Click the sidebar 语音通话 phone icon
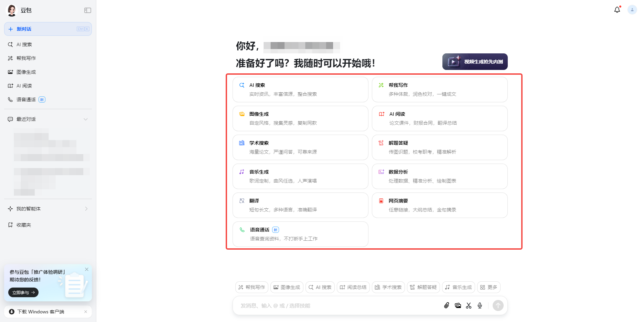 (x=10, y=100)
